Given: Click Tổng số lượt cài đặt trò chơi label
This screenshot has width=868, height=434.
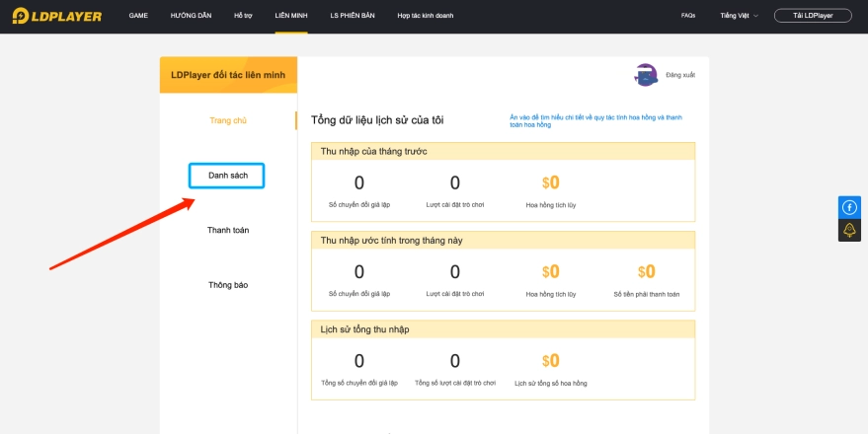Looking at the screenshot, I should pyautogui.click(x=455, y=383).
